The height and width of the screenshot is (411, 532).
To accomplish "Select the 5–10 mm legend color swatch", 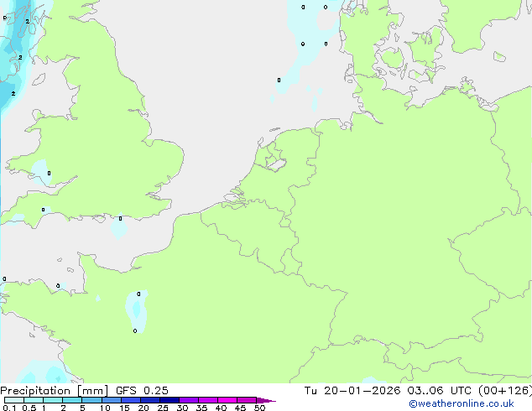I will click(x=92, y=400).
